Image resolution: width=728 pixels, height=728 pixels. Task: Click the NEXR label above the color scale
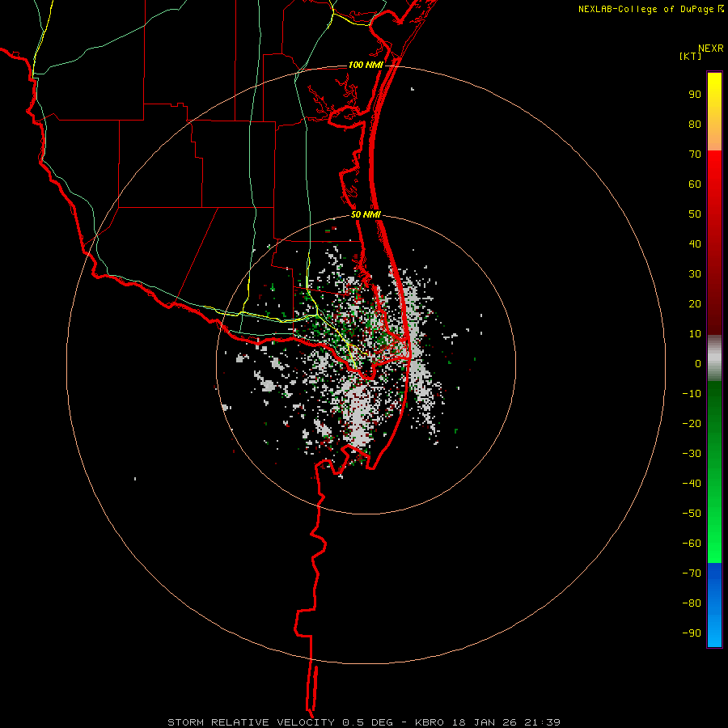711,49
